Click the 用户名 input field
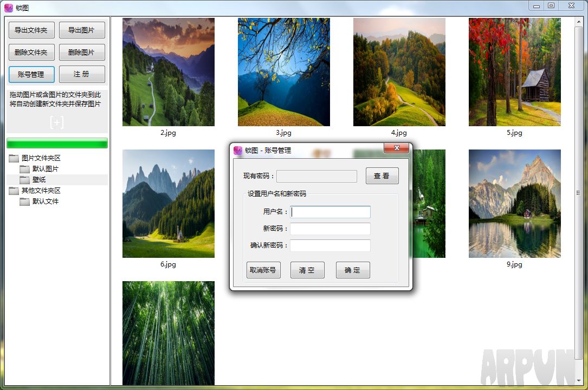 tap(331, 212)
